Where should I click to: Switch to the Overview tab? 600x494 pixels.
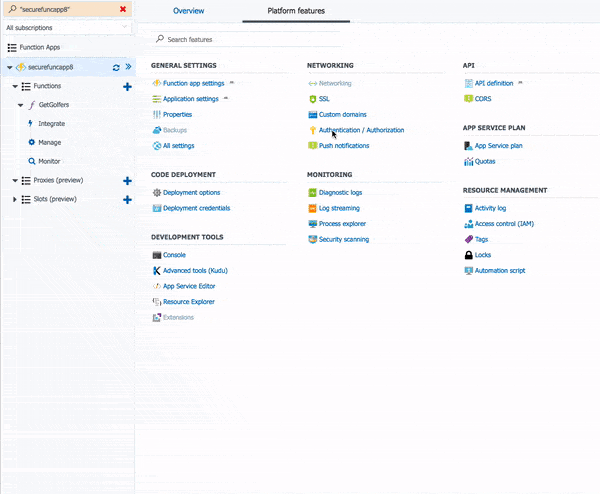(189, 11)
